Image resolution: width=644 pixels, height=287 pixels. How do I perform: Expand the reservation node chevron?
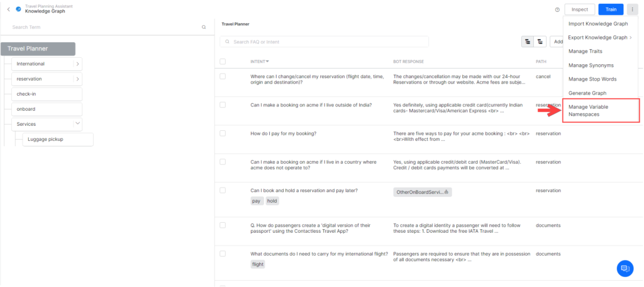pyautogui.click(x=77, y=79)
